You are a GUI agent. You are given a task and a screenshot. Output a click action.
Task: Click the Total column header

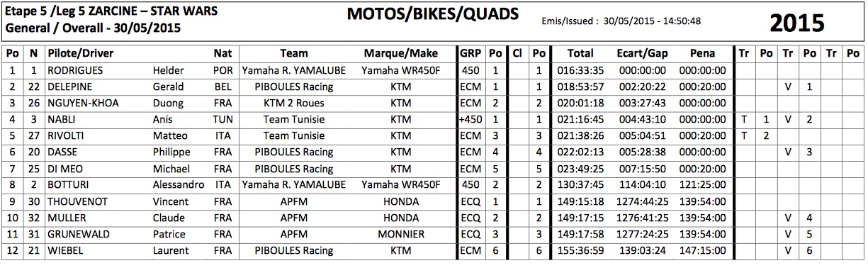(x=580, y=53)
